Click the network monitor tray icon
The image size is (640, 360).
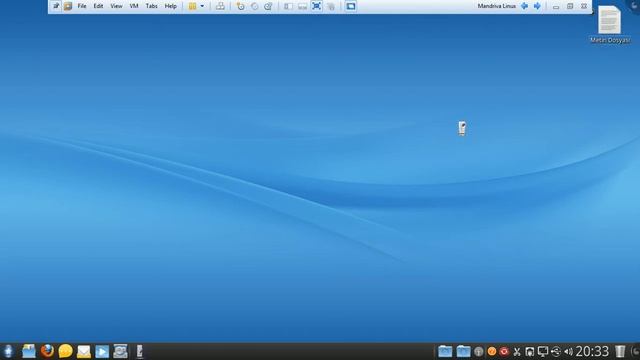[542, 351]
